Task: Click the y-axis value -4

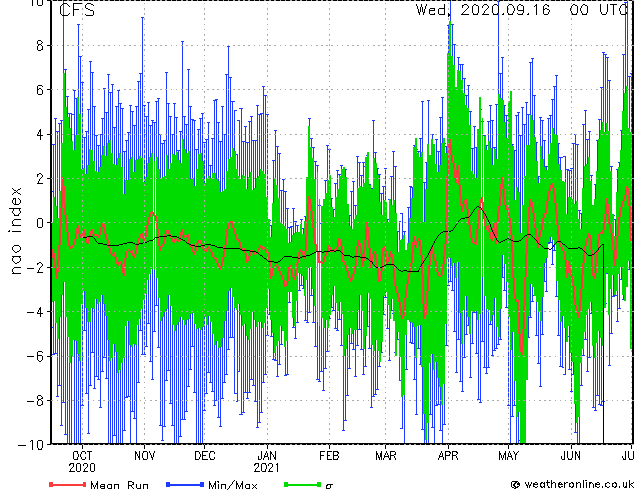Action: click(34, 312)
